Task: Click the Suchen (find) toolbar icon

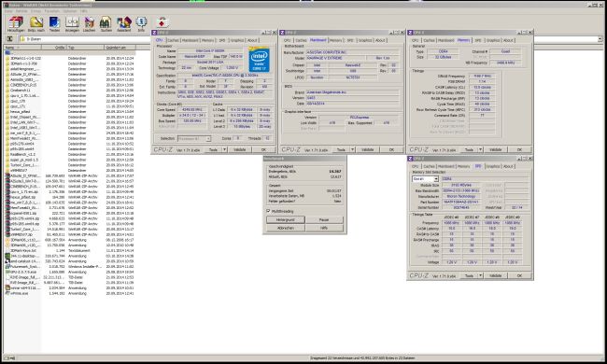Action: (106, 23)
